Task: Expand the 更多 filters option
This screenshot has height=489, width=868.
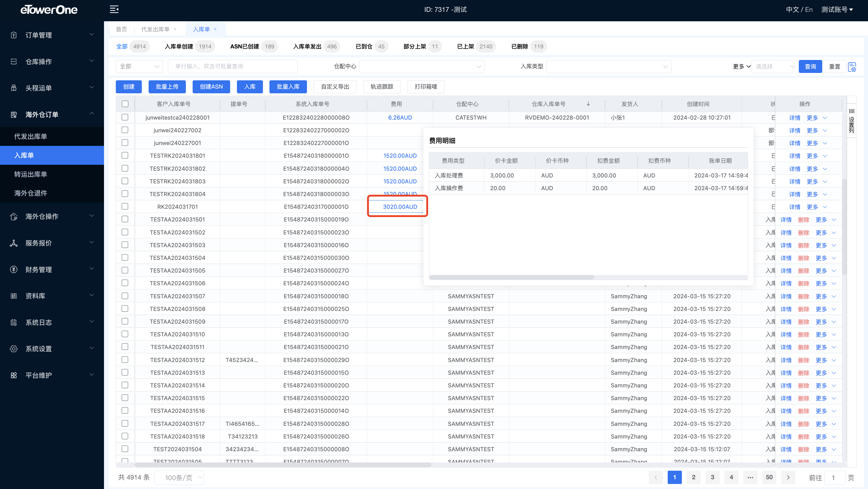Action: [742, 66]
